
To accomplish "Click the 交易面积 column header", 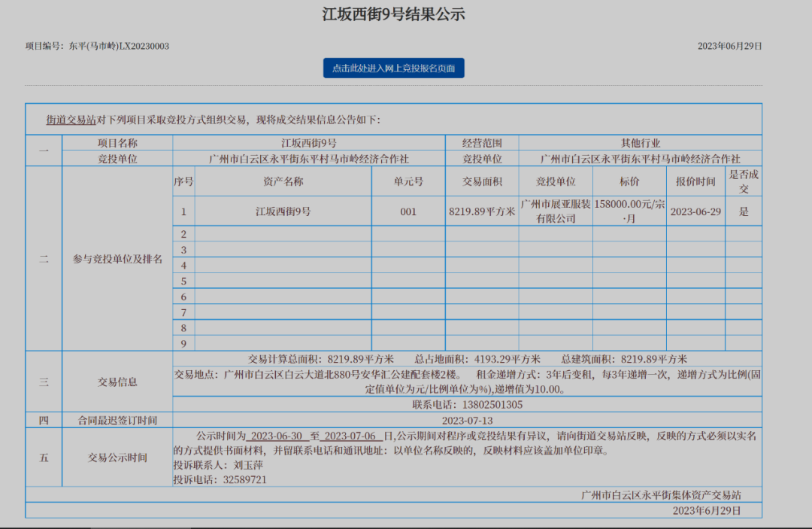I will pos(482,181).
